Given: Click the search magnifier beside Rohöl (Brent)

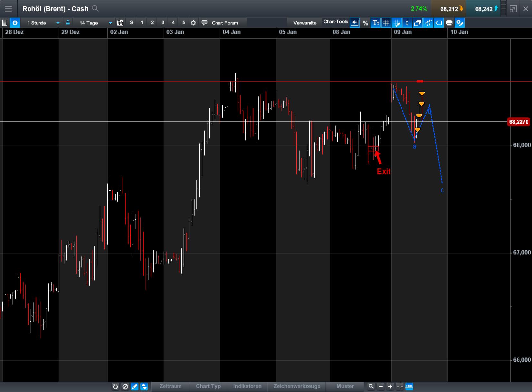Looking at the screenshot, I should (x=95, y=9).
